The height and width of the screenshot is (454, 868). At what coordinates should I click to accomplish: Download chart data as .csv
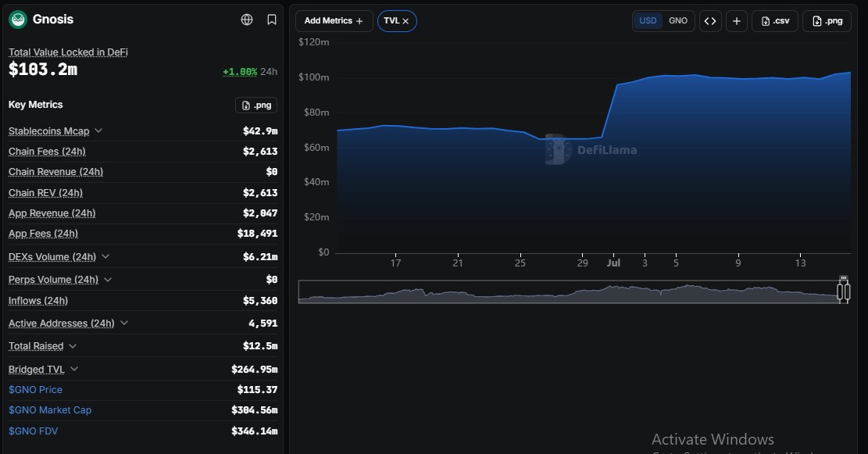[775, 21]
